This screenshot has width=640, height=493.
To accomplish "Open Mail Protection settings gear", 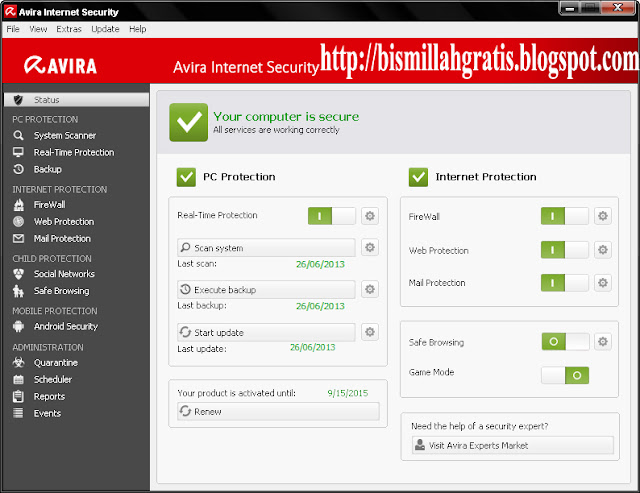I will (603, 283).
